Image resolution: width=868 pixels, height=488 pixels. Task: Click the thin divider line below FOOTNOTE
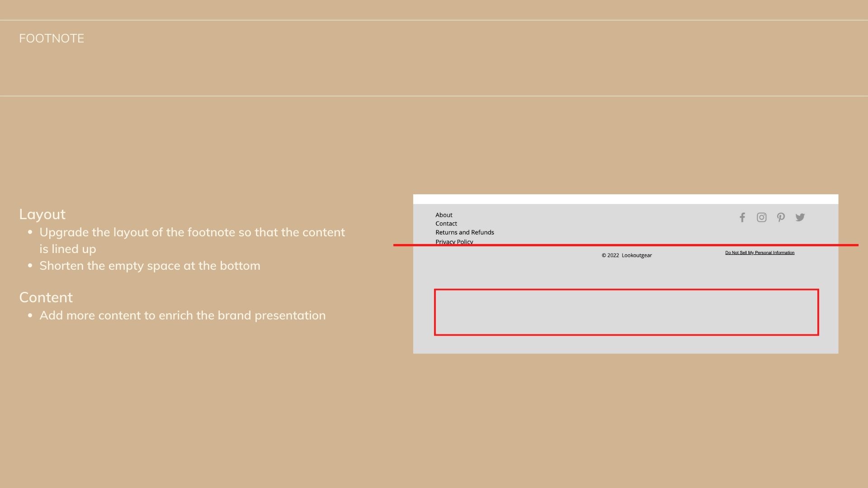[x=434, y=96]
